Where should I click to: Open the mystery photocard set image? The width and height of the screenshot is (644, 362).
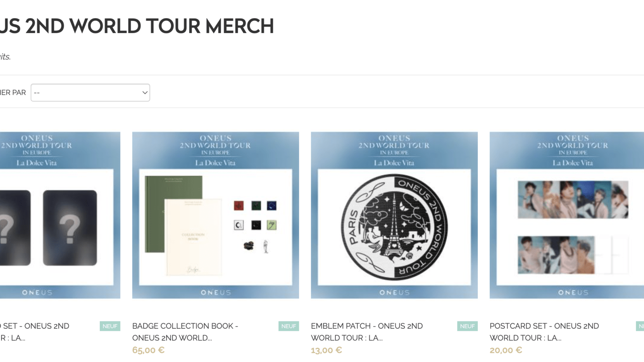(60, 215)
